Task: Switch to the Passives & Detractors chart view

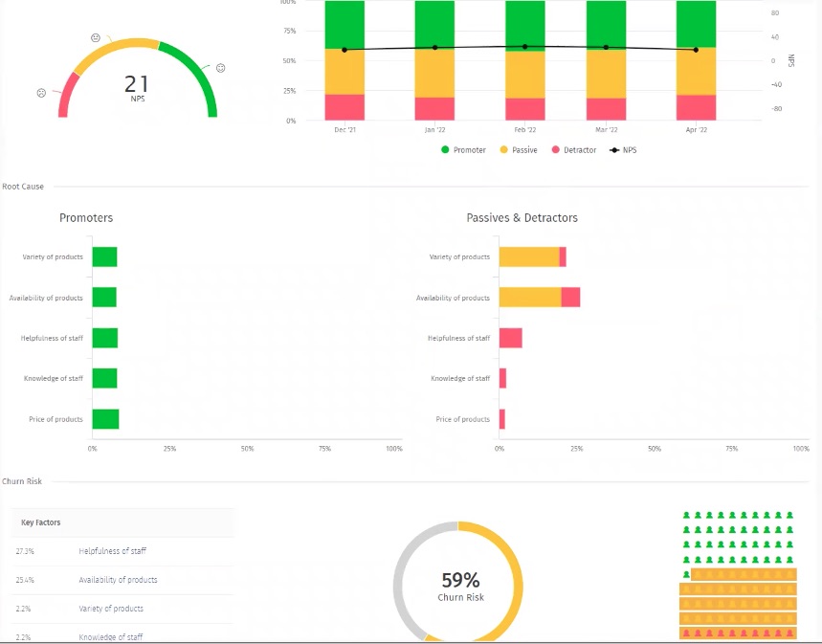Action: coord(522,217)
